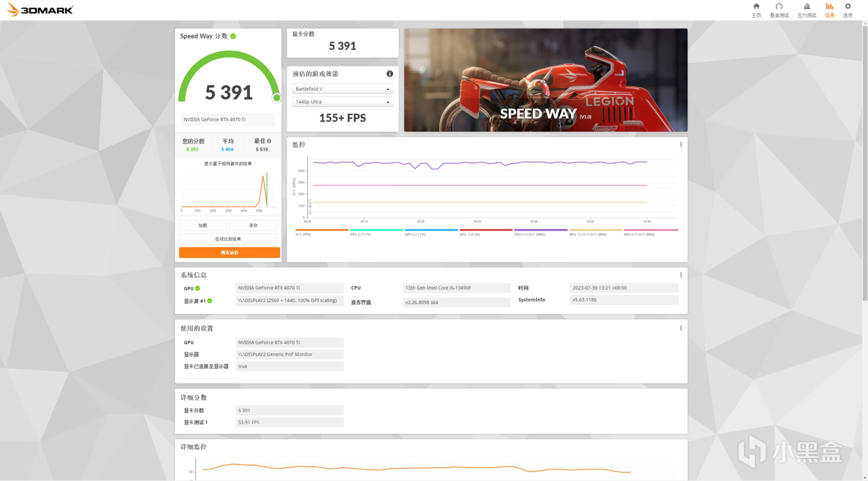Screen dimensions: 868x481
Task: Click the GPU value in 系统信息
Action: coord(289,288)
